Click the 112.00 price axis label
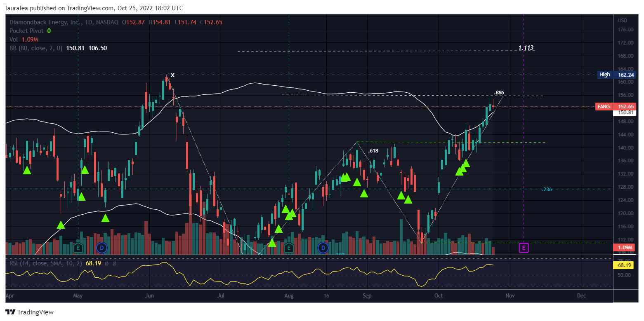 click(x=625, y=240)
